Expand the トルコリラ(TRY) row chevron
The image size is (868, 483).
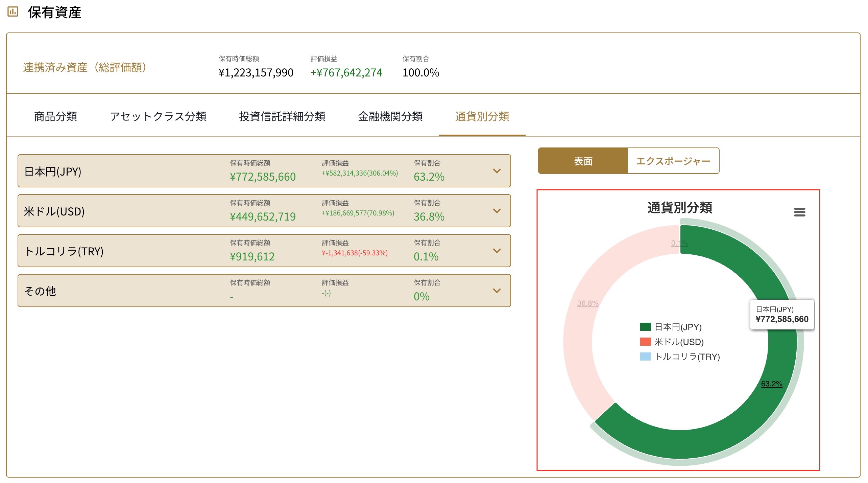click(497, 251)
